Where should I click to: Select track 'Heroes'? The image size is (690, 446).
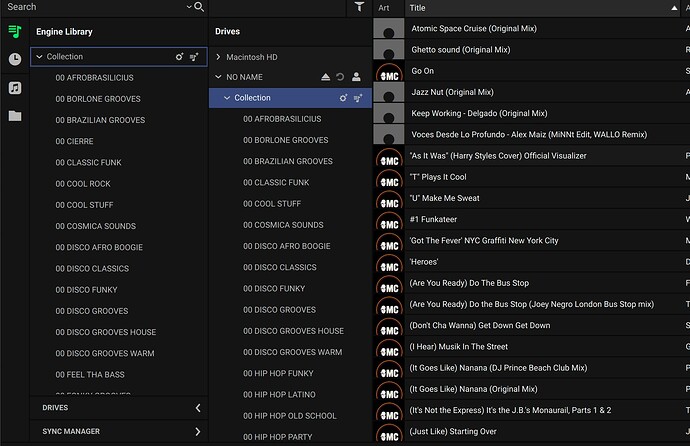(x=424, y=262)
